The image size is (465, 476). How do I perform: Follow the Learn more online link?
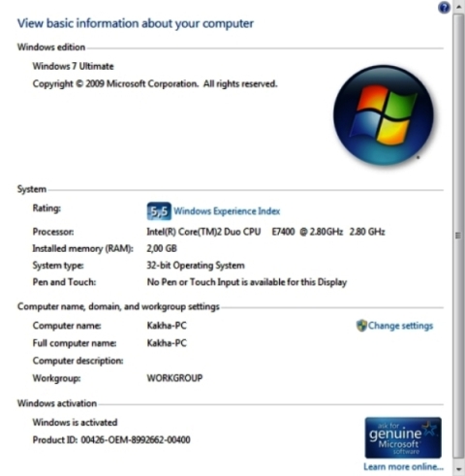tap(403, 466)
